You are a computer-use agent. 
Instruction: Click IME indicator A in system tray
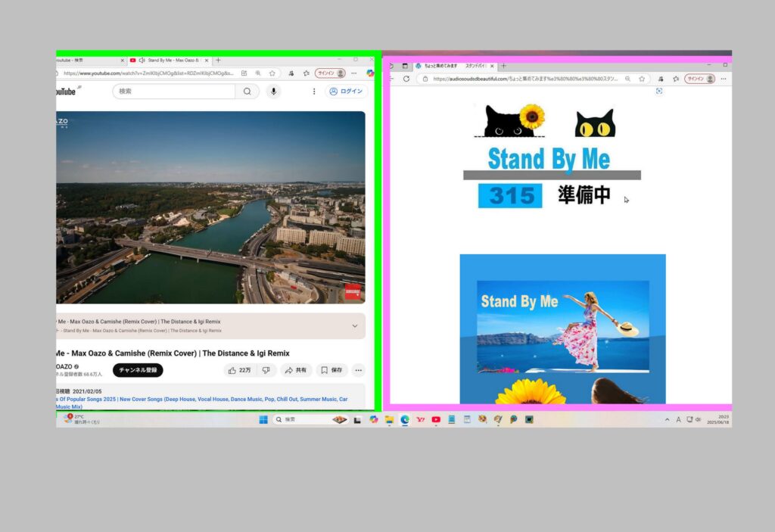(678, 420)
